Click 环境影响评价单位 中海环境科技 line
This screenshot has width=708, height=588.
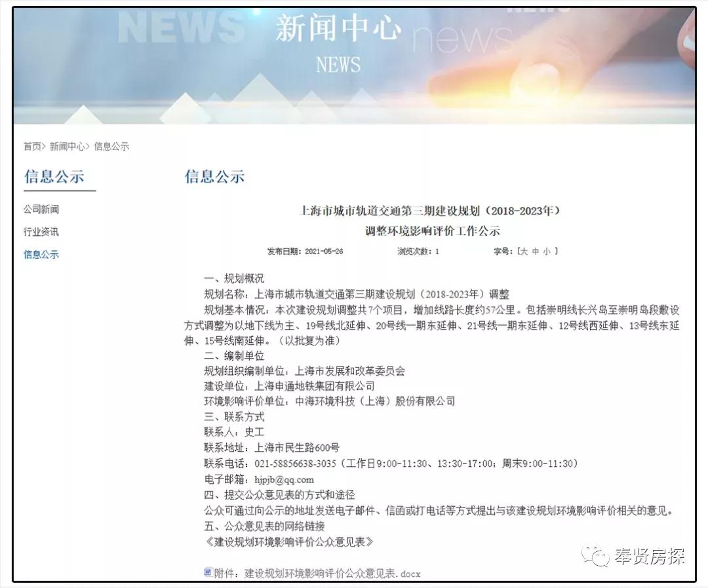tap(330, 401)
